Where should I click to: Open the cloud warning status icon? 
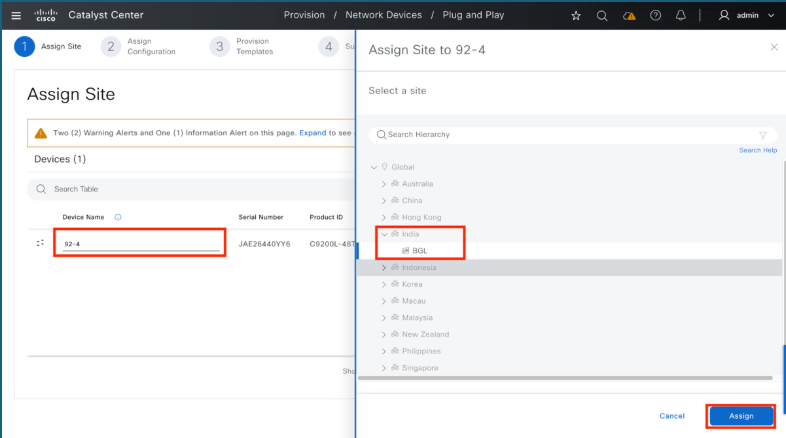629,16
